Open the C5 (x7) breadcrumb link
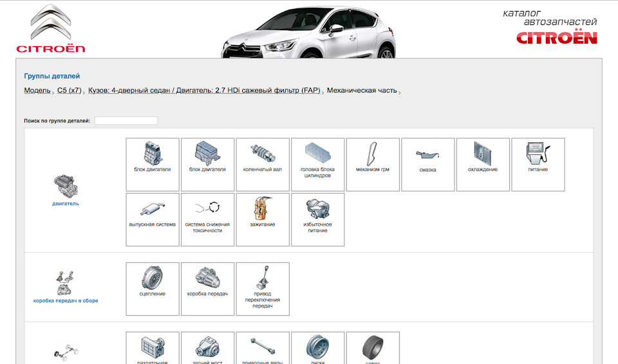 70,90
